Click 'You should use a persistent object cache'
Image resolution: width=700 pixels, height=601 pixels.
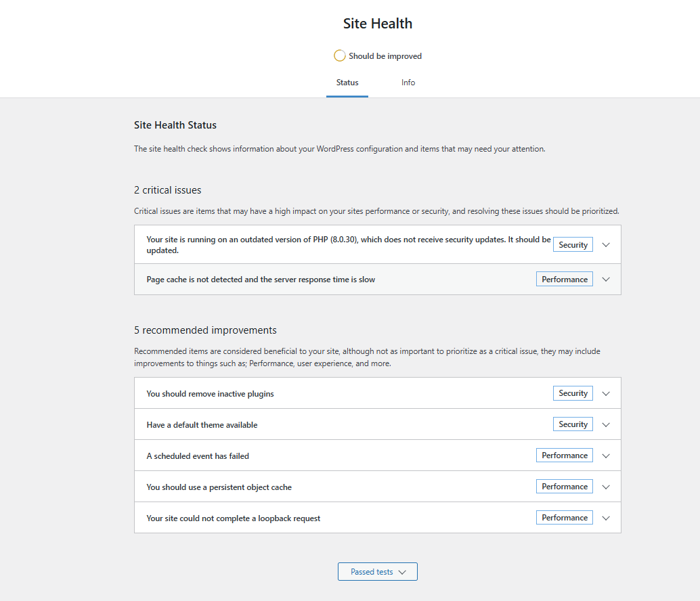pyautogui.click(x=219, y=487)
